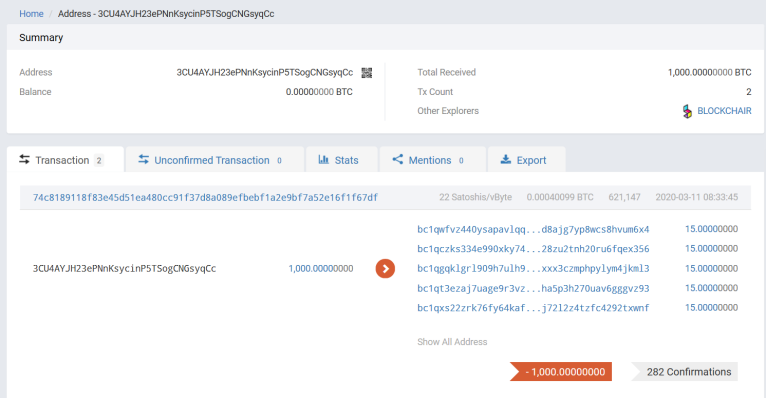The height and width of the screenshot is (398, 766).
Task: Click the 1,000.00000000 input amount link
Action: coord(320,269)
